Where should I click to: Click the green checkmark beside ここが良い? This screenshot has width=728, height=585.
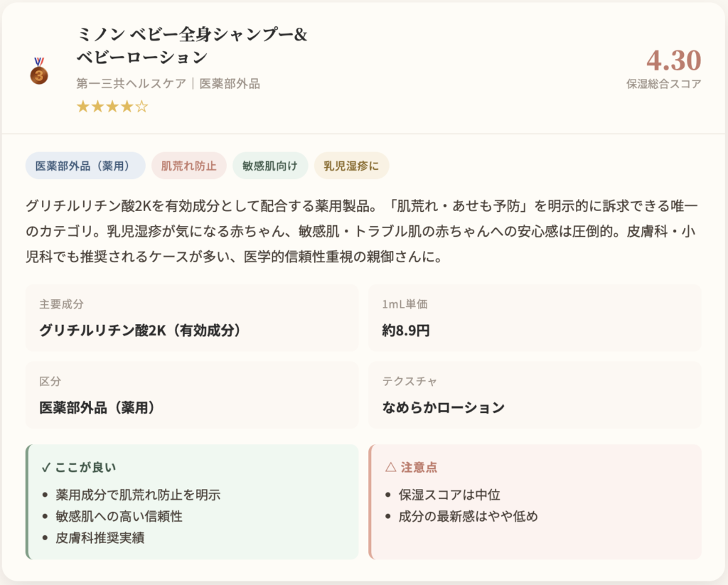point(45,467)
